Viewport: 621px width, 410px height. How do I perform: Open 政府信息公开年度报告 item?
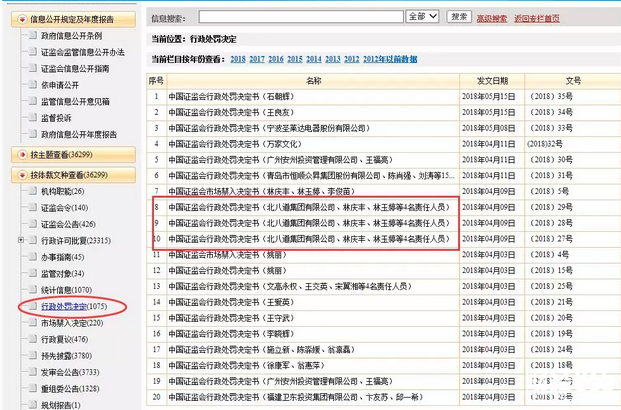[79, 134]
